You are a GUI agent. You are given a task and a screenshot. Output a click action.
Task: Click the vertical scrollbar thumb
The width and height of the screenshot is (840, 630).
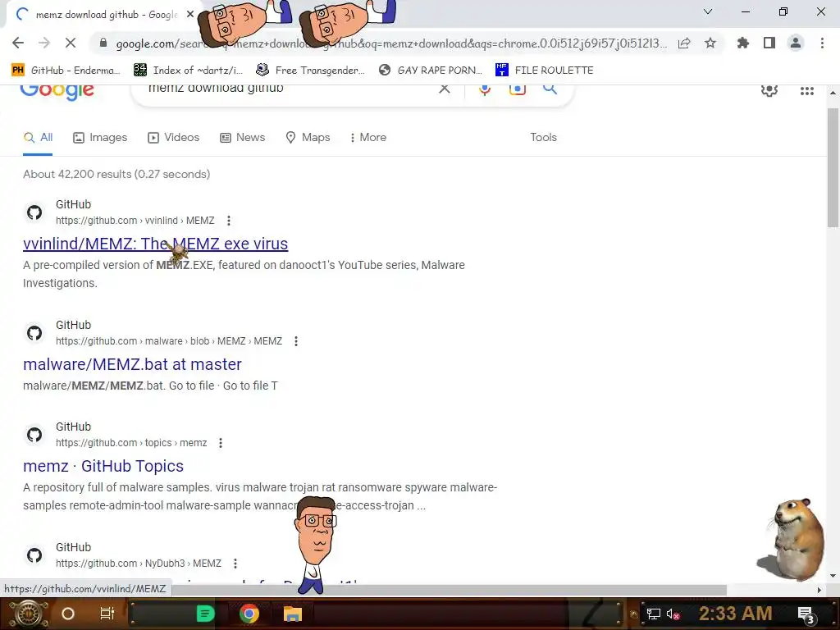[833, 167]
